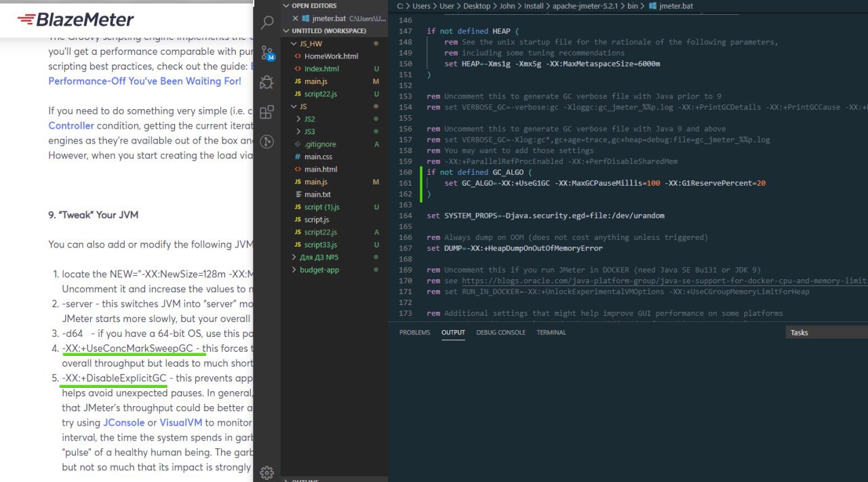Image resolution: width=868 pixels, height=482 pixels.
Task: Click the set DUMP=-XX:+HeapDumpOnOutOfMemoryError line
Action: (x=515, y=248)
